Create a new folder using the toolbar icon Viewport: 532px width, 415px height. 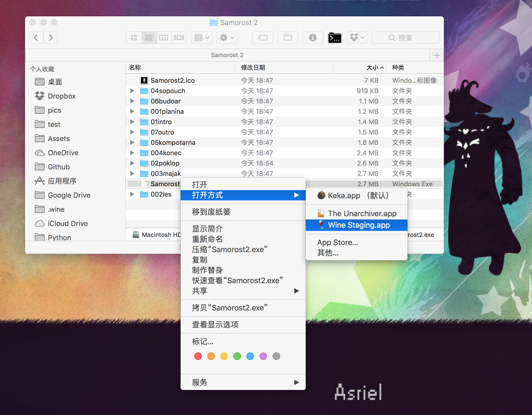pos(287,38)
